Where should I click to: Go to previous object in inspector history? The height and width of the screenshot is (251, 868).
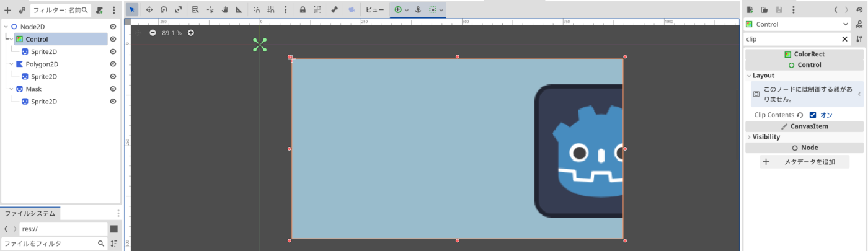pos(836,10)
